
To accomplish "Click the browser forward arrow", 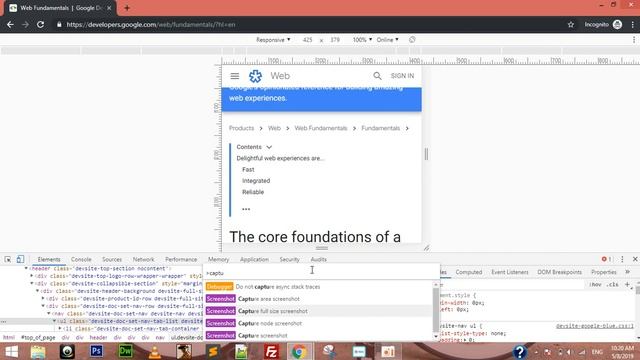I will [x=25, y=24].
